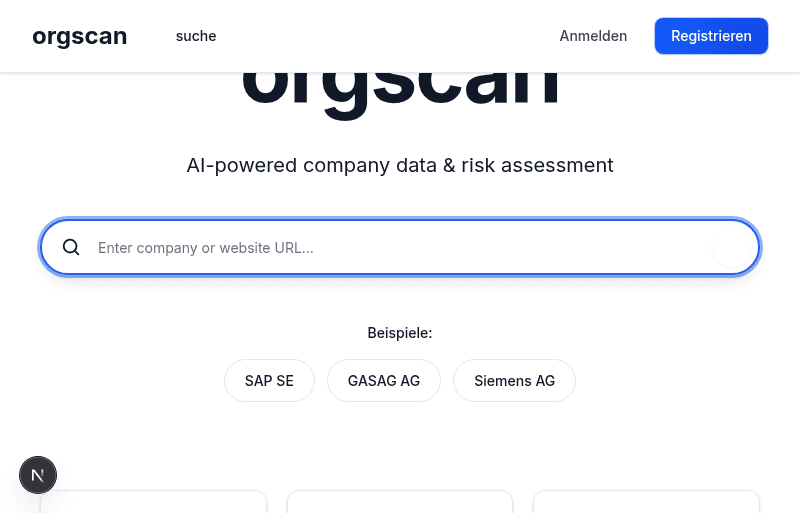The height and width of the screenshot is (513, 800).
Task: Click the Beispiele label
Action: coord(400,333)
